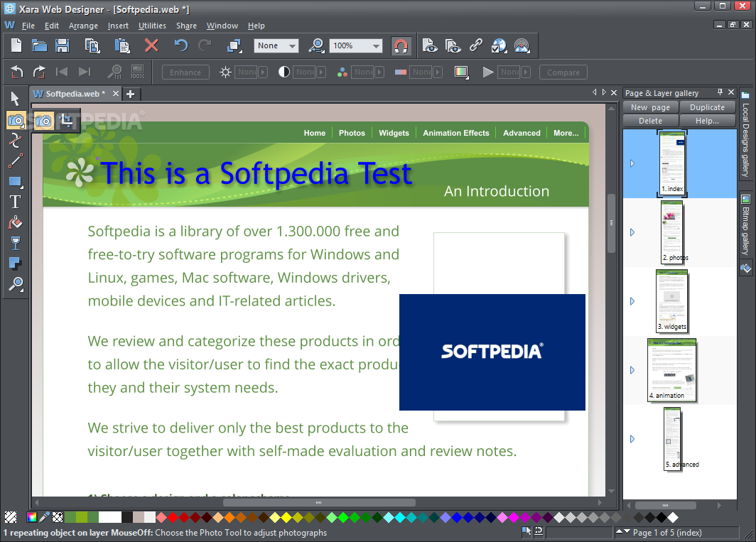Viewport: 756px width, 542px height.
Task: Delete selection with red X icon
Action: (x=151, y=45)
